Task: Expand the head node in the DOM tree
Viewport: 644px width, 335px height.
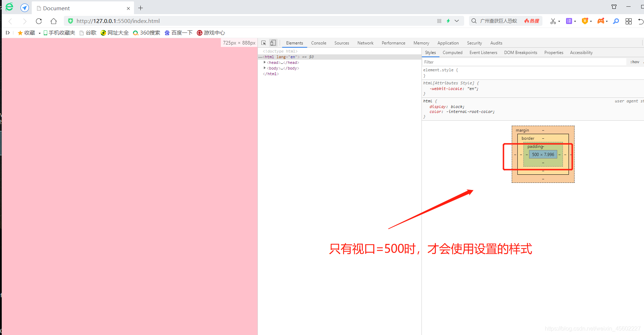Action: pyautogui.click(x=265, y=62)
